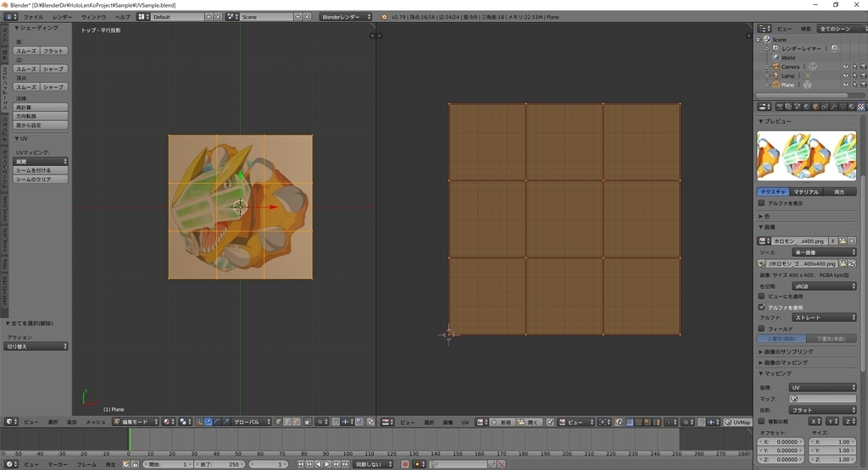868x470 pixels.
Task: Open the 同期しない sync dropdown
Action: 373,464
